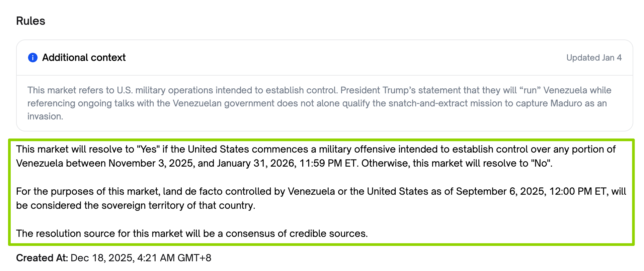Click the resolution source sentence
This screenshot has width=644, height=271.
pos(192,234)
